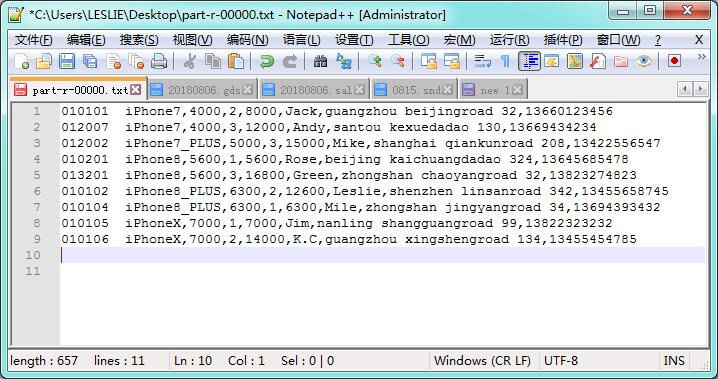Open Find with the binoculars icon
The image size is (718, 379).
[x=321, y=61]
